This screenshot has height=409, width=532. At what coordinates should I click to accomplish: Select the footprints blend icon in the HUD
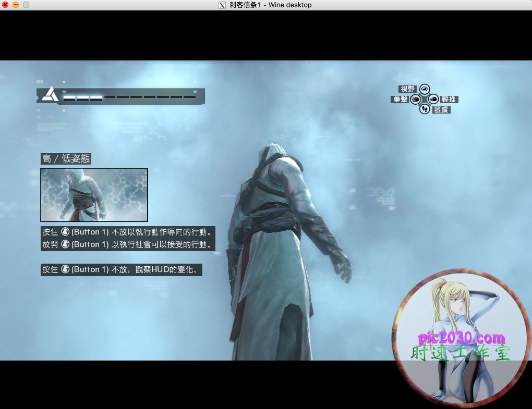(x=425, y=109)
